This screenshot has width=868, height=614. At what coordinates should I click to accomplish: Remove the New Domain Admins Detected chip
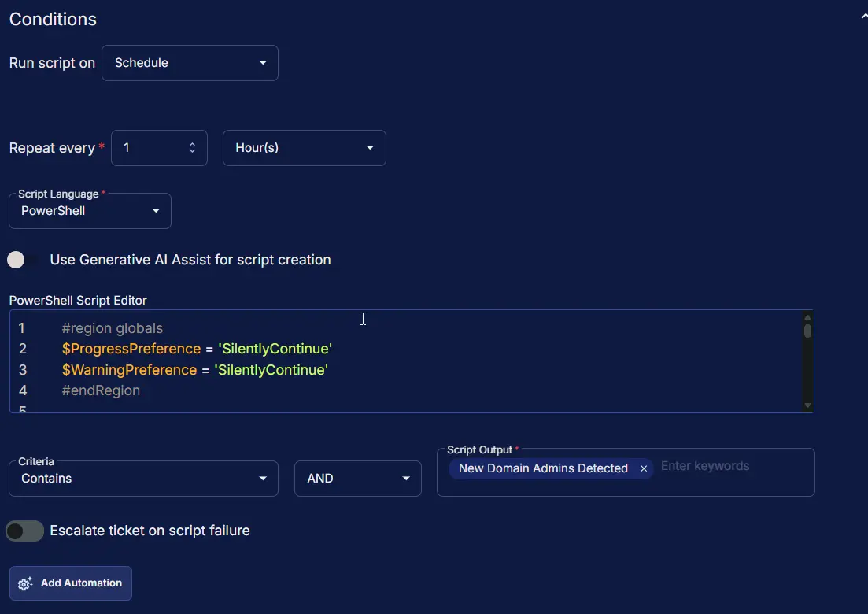click(x=644, y=468)
